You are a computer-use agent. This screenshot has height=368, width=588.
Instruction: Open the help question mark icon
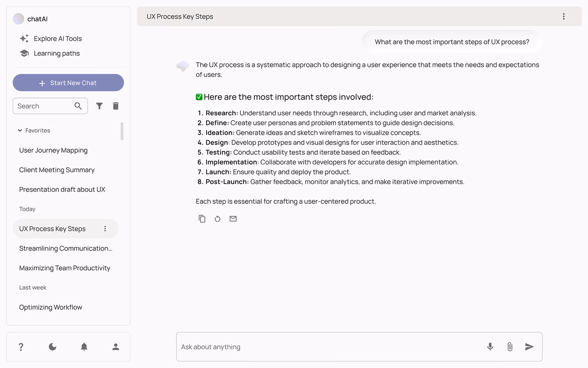(x=21, y=347)
